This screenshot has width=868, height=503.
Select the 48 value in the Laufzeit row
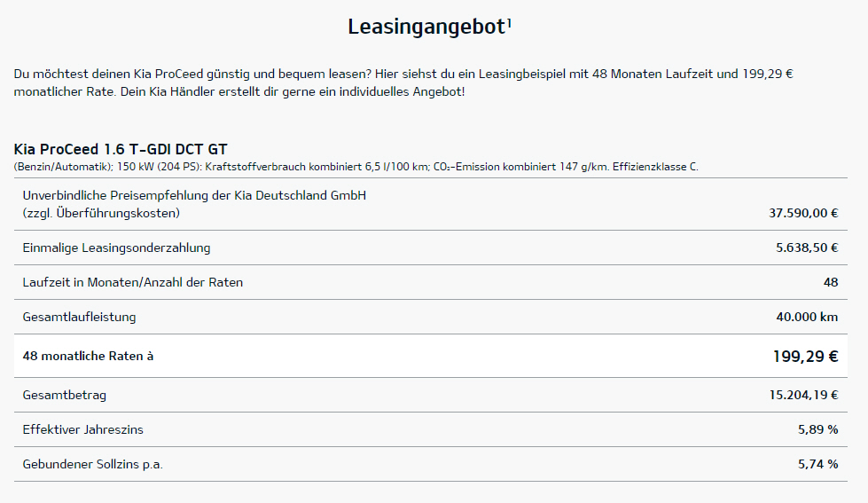pyautogui.click(x=830, y=282)
